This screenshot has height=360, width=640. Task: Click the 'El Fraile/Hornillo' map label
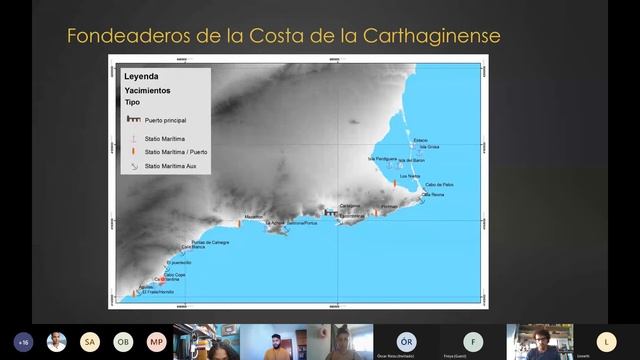point(158,292)
